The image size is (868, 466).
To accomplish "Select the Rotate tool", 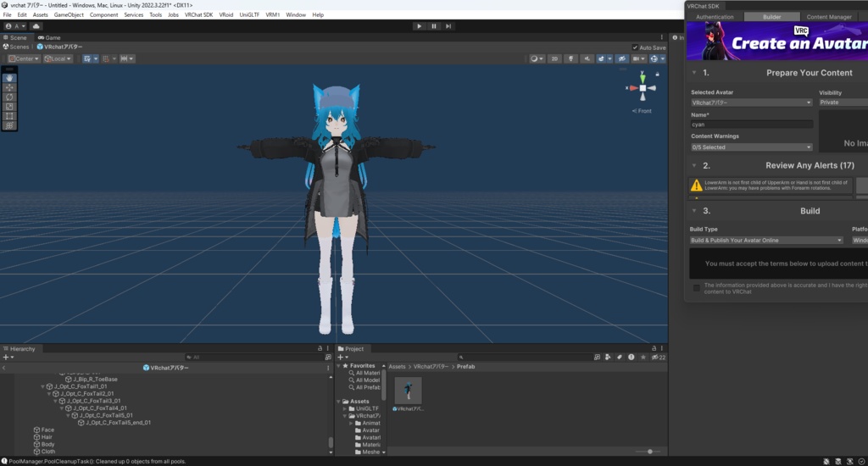I will pyautogui.click(x=9, y=97).
